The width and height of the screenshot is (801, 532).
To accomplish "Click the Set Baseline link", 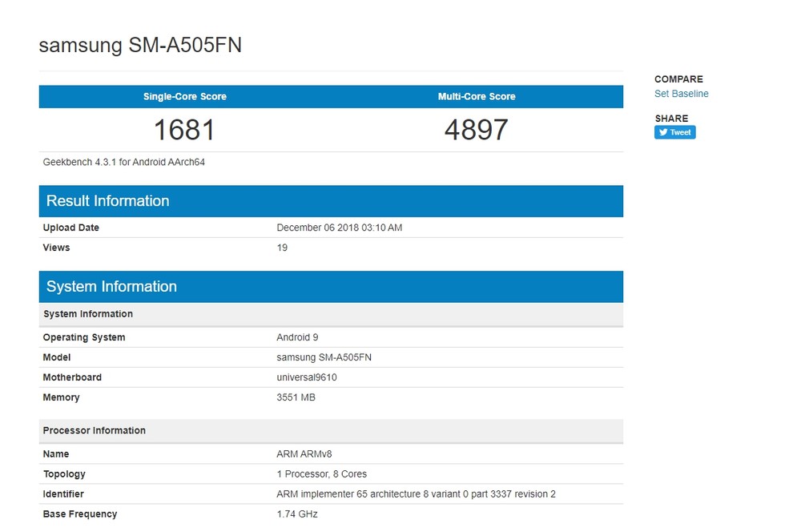I will tap(681, 94).
